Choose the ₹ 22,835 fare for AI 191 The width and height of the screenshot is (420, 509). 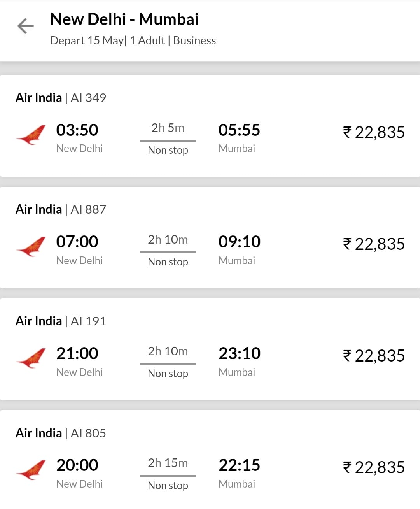pyautogui.click(x=374, y=356)
